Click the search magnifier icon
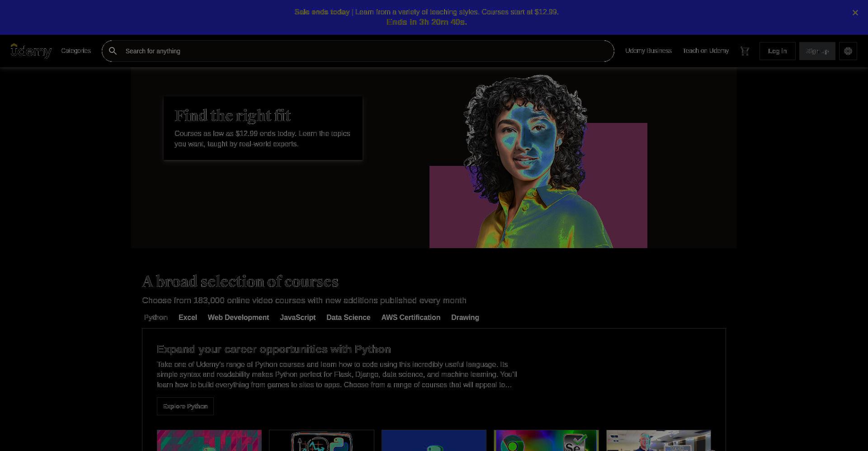This screenshot has width=868, height=451. (113, 51)
